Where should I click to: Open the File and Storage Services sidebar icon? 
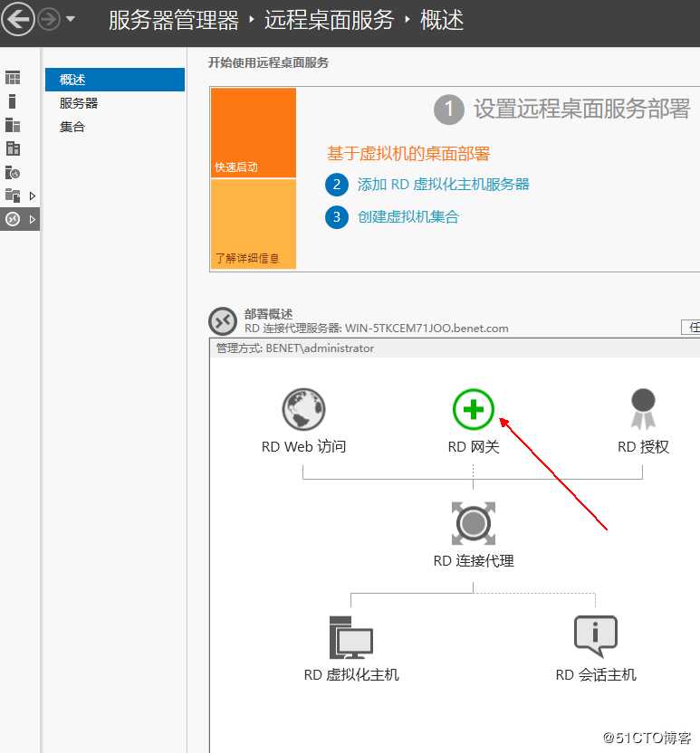[x=13, y=195]
